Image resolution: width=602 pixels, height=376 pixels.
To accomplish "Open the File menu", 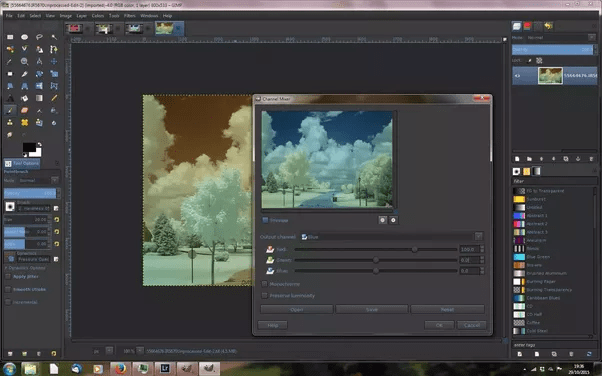I will point(9,16).
